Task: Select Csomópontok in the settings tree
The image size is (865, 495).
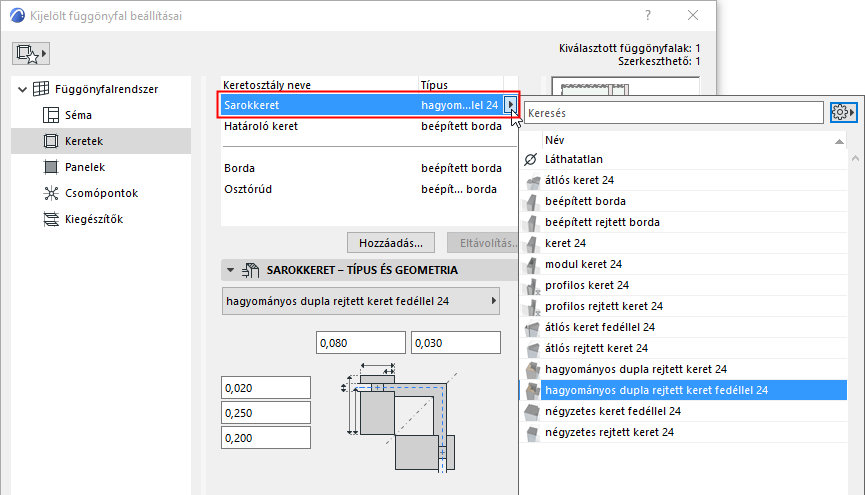Action: pos(102,193)
